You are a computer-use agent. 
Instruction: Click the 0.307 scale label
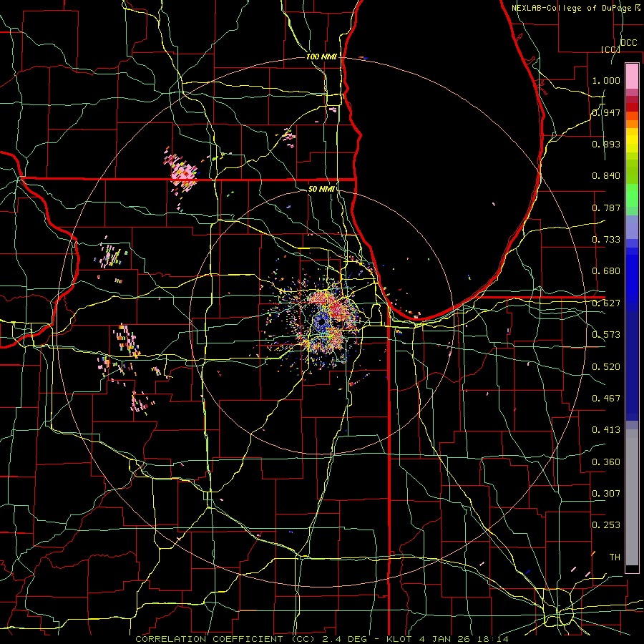pos(606,494)
